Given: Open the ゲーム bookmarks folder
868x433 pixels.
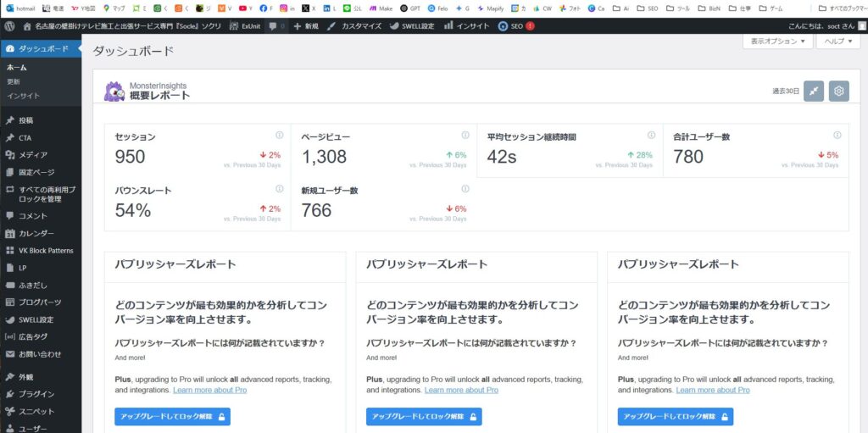Looking at the screenshot, I should [x=771, y=8].
